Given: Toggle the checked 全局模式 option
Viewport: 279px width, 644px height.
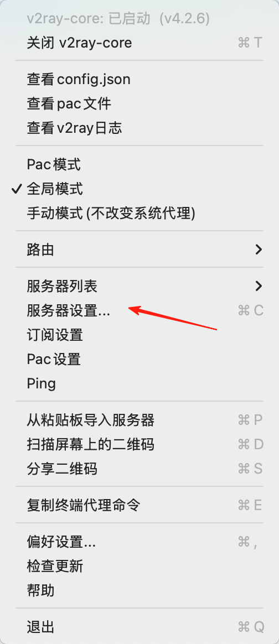Looking at the screenshot, I should tap(139, 189).
